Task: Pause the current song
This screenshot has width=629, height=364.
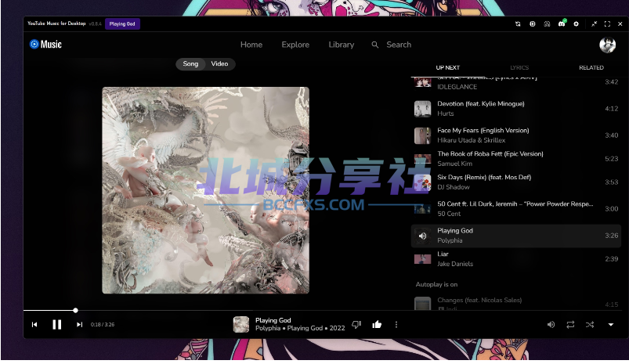Action: point(57,325)
